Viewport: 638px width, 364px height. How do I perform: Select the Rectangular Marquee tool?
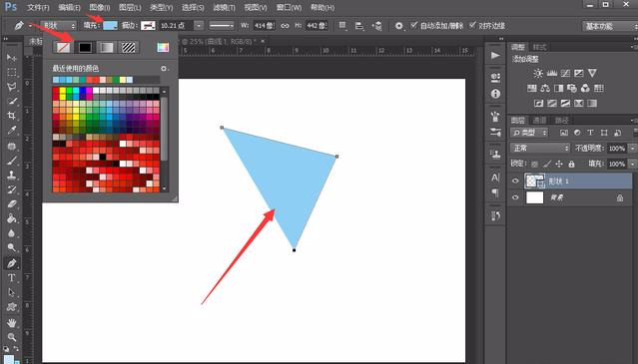click(x=11, y=72)
